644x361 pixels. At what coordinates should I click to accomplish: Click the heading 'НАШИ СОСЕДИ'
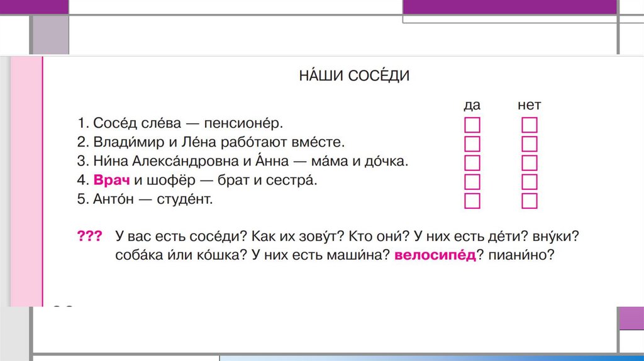pyautogui.click(x=354, y=75)
